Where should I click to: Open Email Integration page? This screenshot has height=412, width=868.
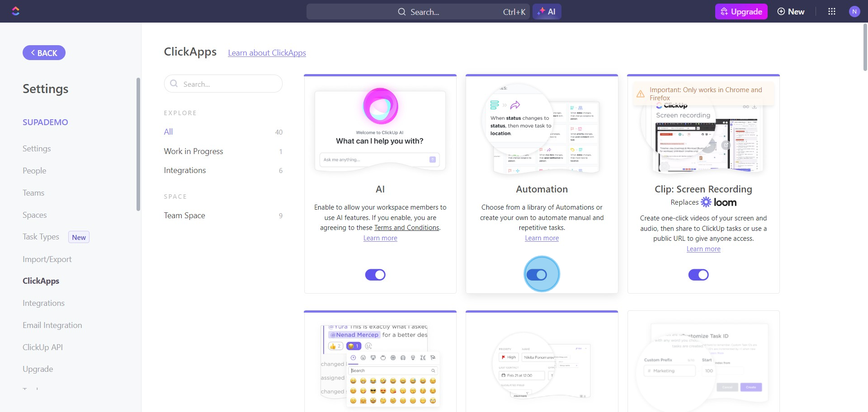pos(52,325)
